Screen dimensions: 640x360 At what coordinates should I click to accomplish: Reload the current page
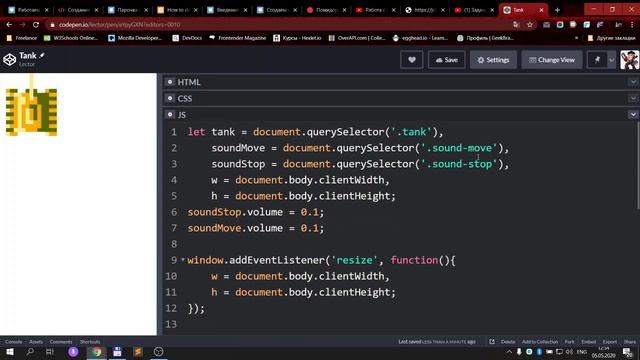pos(36,25)
